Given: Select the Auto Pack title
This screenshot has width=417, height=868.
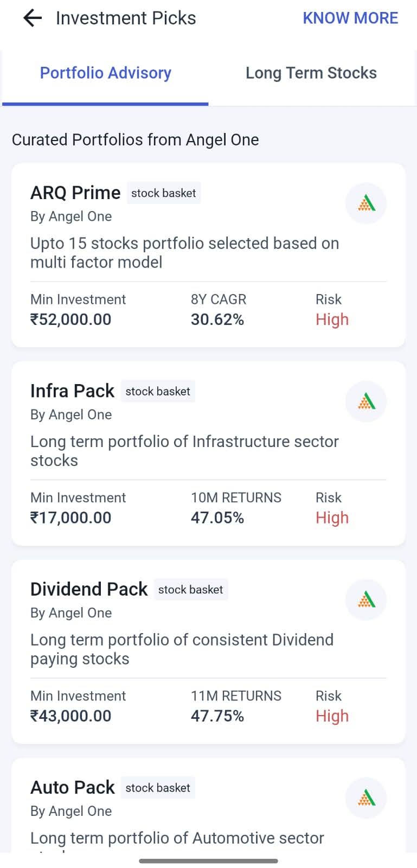Looking at the screenshot, I should pos(72,787).
